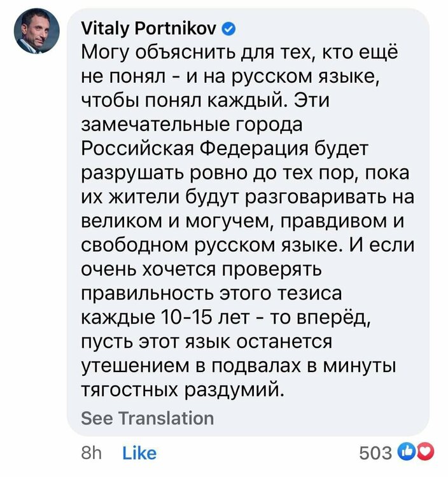
Task: Click See Translation under the comment
Action: pyautogui.click(x=148, y=418)
